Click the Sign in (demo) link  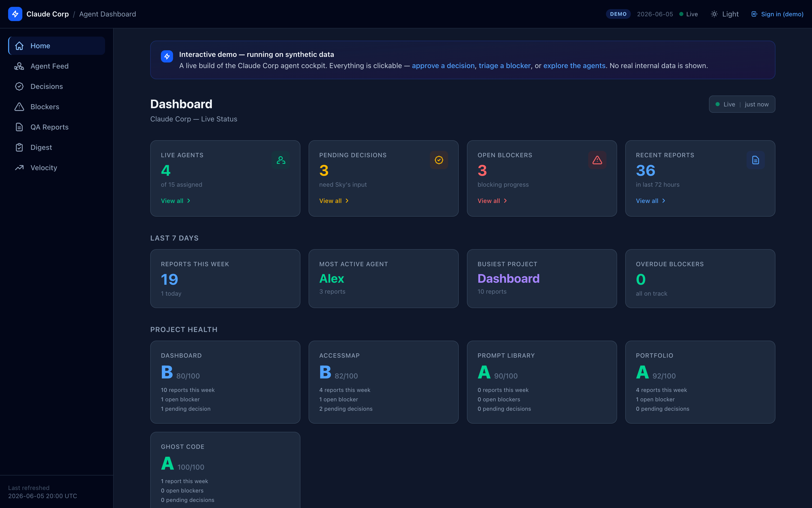coord(777,14)
